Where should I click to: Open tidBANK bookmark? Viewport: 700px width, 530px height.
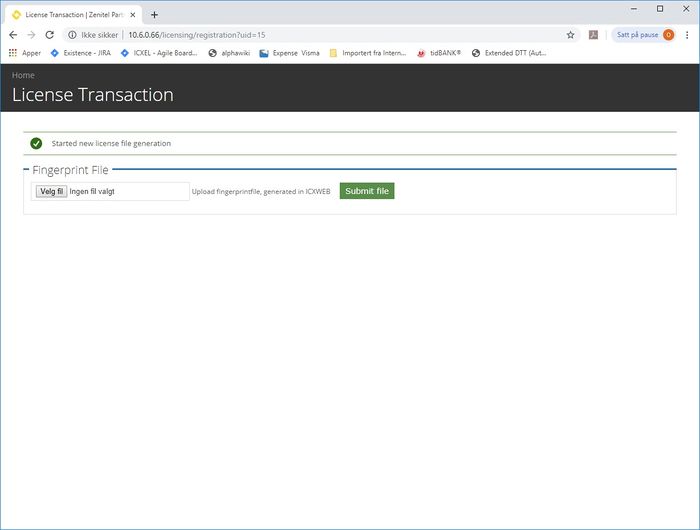click(x=439, y=53)
